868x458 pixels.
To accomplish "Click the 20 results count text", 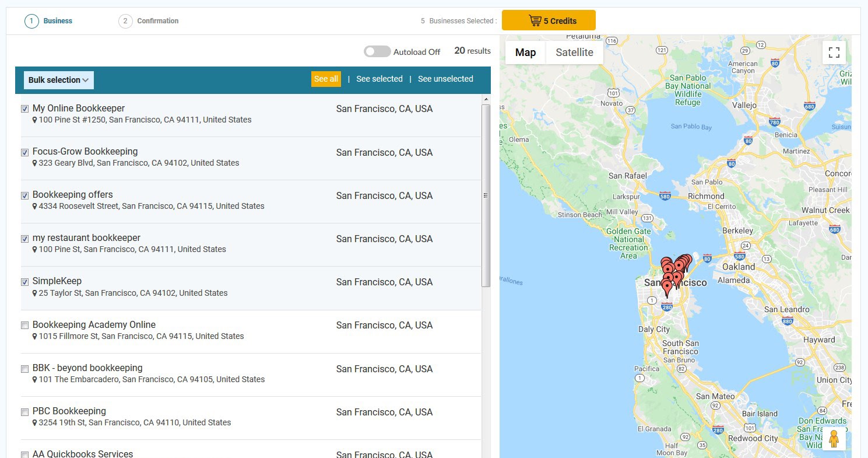I will pyautogui.click(x=472, y=51).
